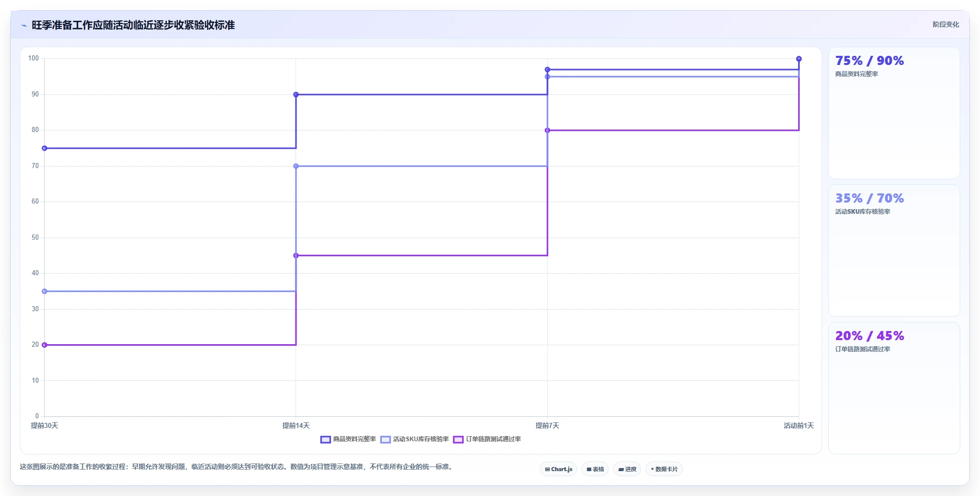980x496 pixels.
Task: Click the 20% / 45% data card value
Action: (869, 336)
